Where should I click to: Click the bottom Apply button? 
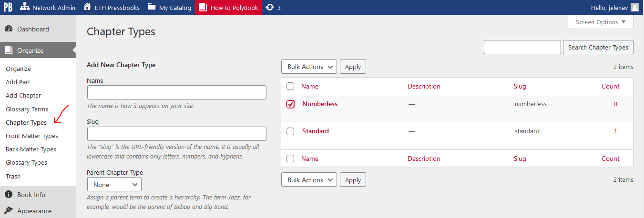click(353, 179)
